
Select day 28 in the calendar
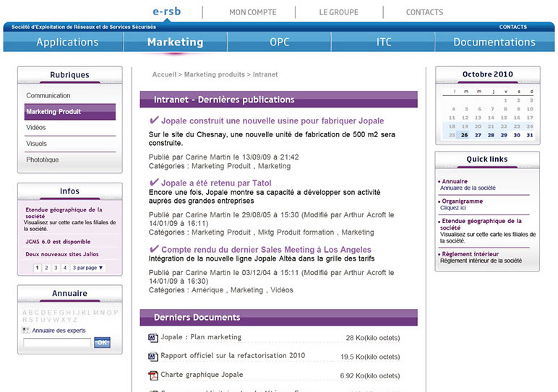coord(491,135)
